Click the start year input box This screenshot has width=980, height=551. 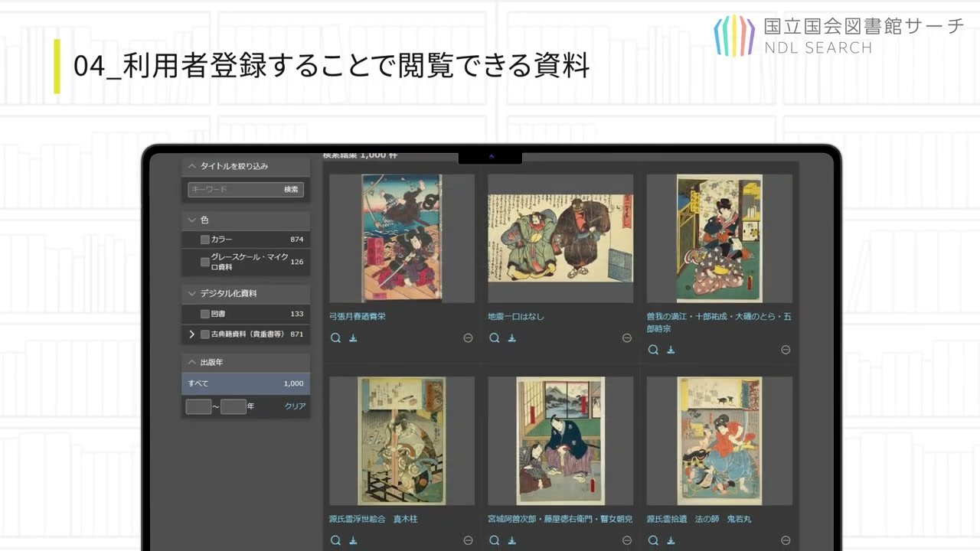198,406
